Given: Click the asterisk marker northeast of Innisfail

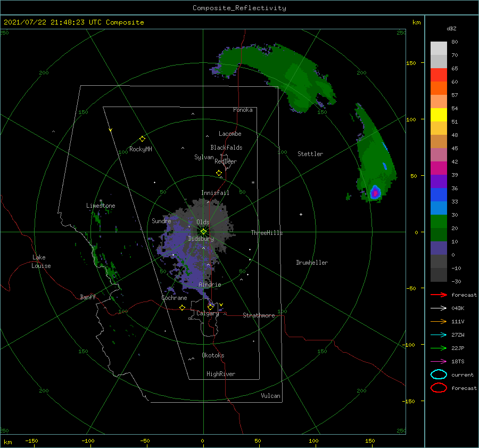Looking at the screenshot, I should tap(253, 183).
